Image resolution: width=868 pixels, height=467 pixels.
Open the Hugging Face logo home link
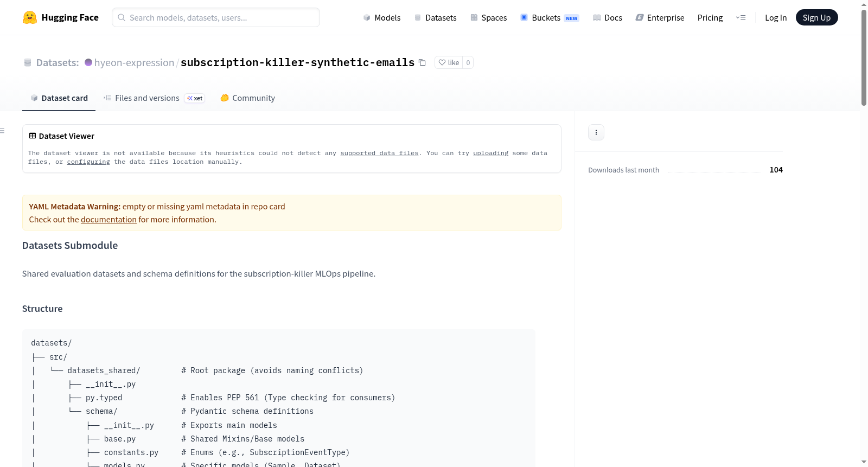61,17
